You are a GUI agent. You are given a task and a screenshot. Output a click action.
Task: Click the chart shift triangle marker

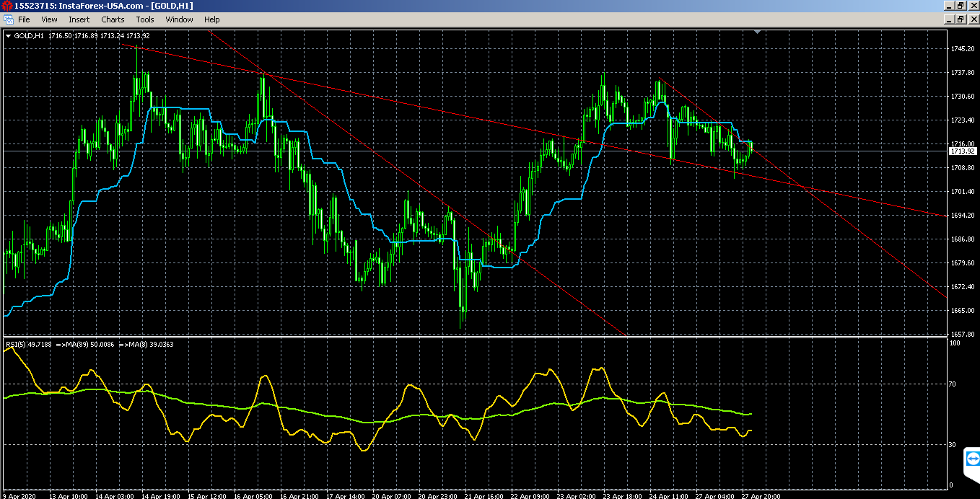(x=757, y=32)
